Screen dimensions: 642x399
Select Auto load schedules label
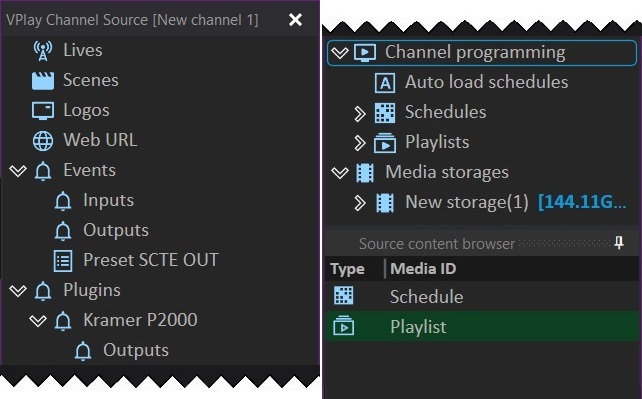pos(486,82)
